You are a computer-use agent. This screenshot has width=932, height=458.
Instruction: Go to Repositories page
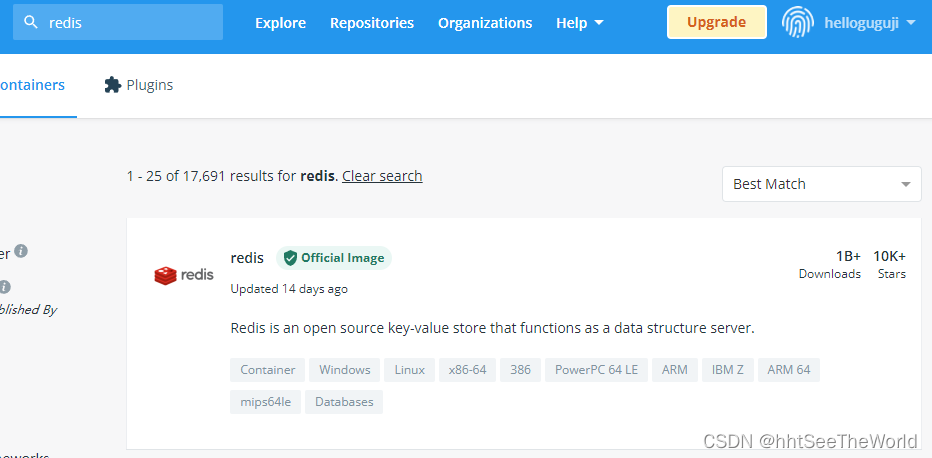point(372,23)
